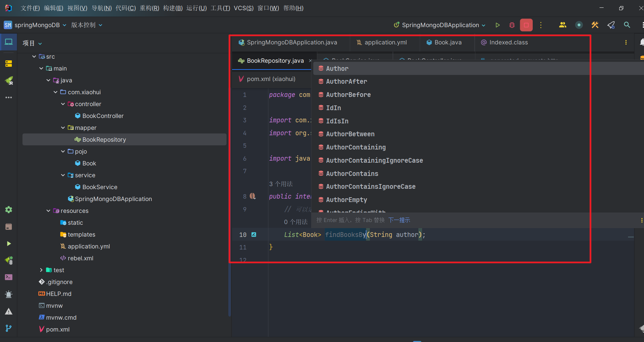Start debugging with the bug icon

point(512,25)
